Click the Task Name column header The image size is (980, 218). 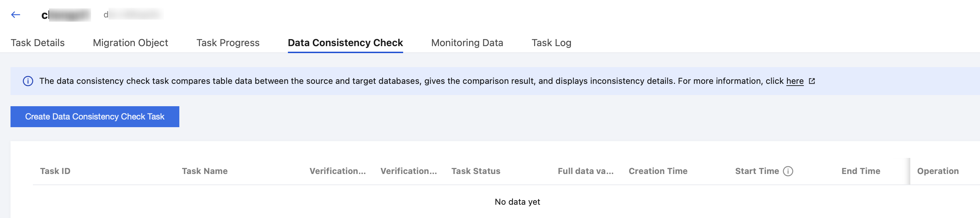point(204,171)
